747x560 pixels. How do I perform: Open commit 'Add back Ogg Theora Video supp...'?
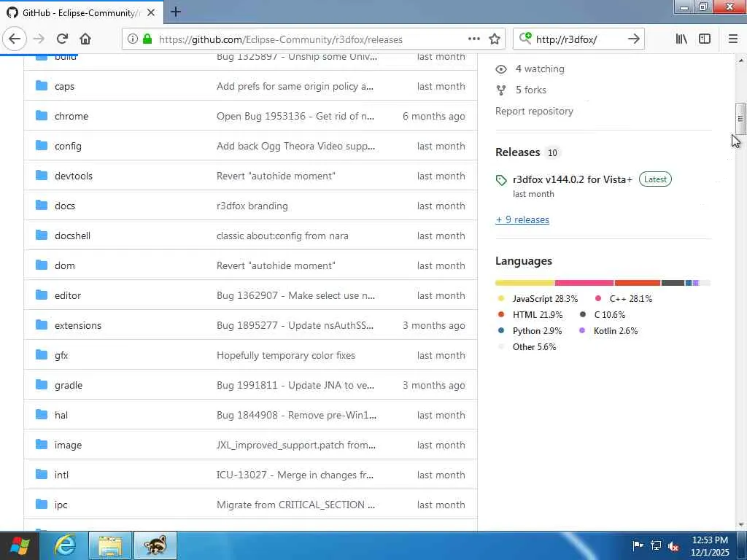point(296,146)
